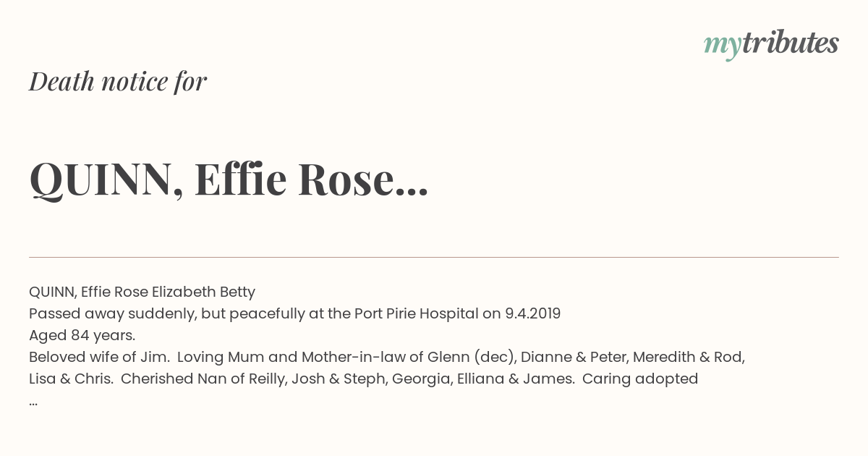Click the green "my" part of the logo
Screen dimensions: 868x456
point(723,47)
